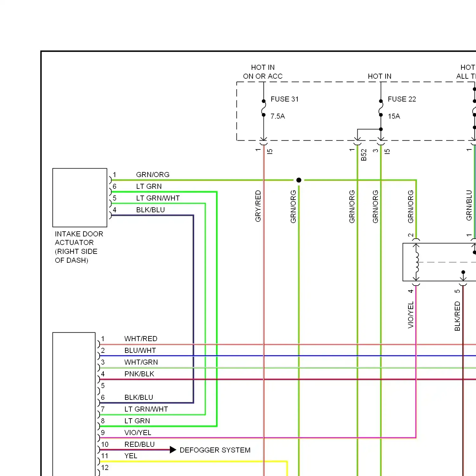
Task: Select the HOT IN ON OR ACC heading
Action: pyautogui.click(x=263, y=72)
